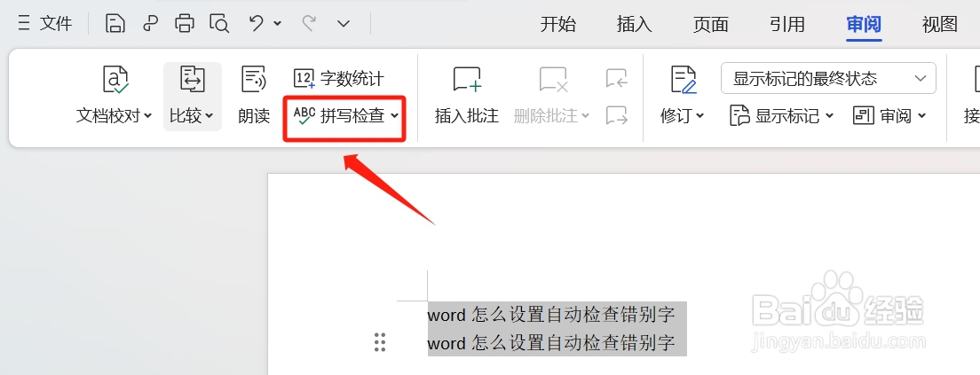Open 字数统计 word count
This screenshot has width=980, height=375.
click(x=339, y=79)
